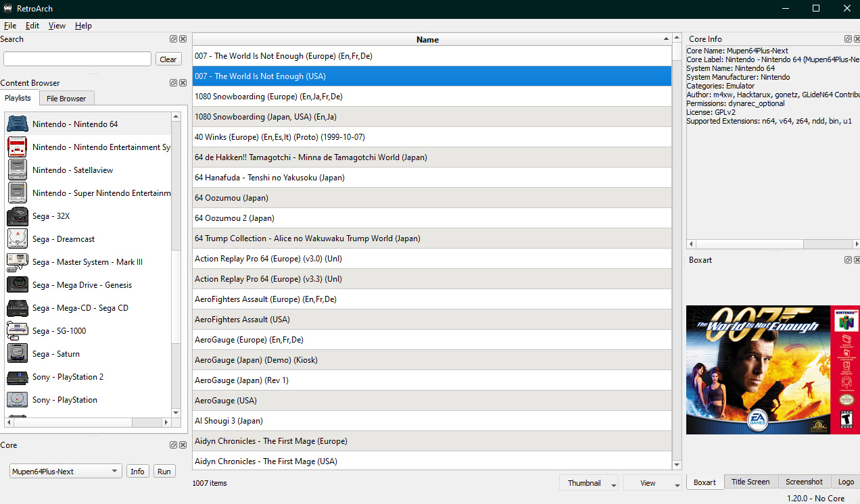Select 1080 Snowboarding (Japan, USA) entry

(432, 117)
